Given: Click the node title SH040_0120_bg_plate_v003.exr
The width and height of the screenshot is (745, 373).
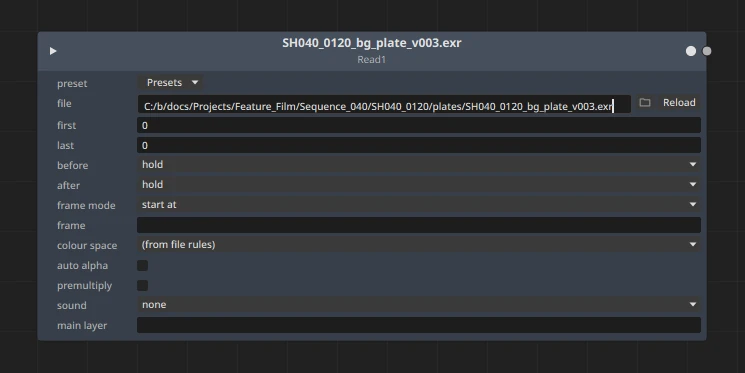Looking at the screenshot, I should tap(372, 43).
